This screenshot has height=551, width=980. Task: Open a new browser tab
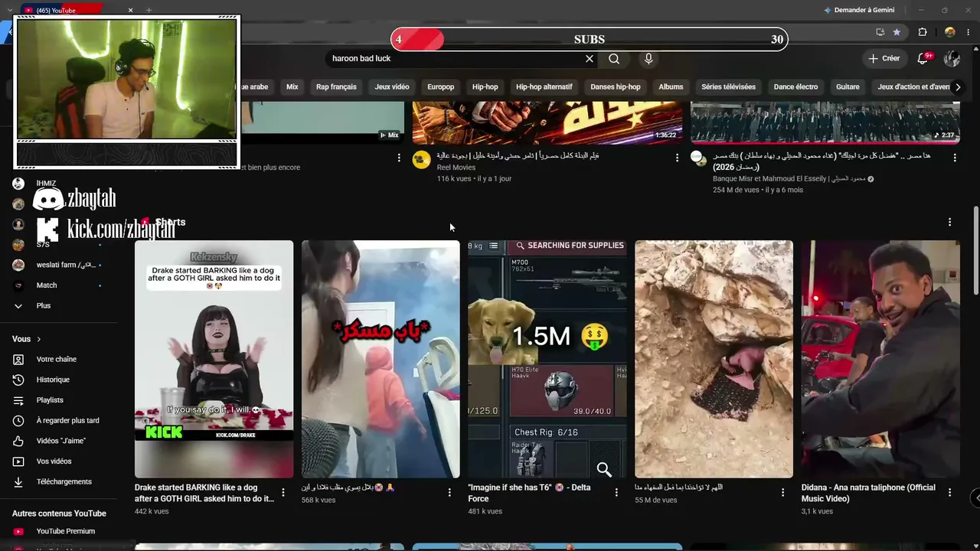click(x=149, y=10)
